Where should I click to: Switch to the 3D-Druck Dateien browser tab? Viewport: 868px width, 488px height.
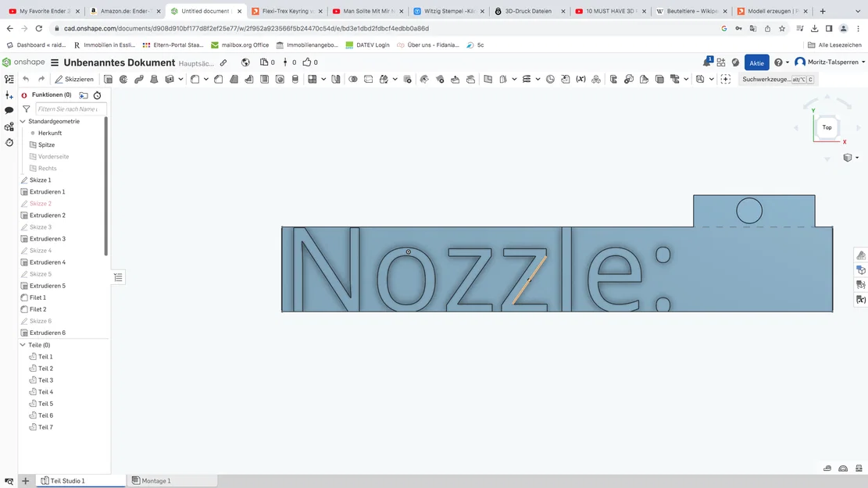[530, 11]
